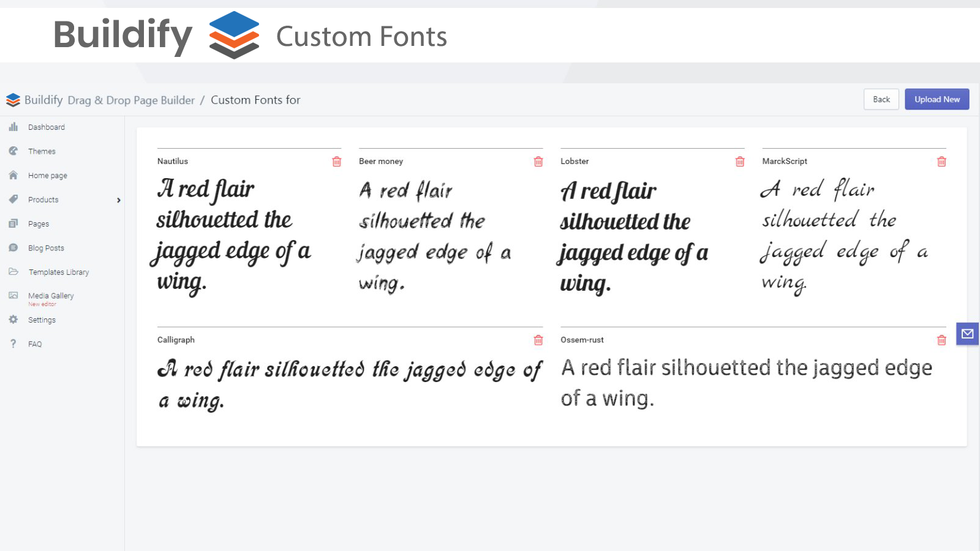
Task: Click the Media Gallery image icon
Action: [13, 295]
